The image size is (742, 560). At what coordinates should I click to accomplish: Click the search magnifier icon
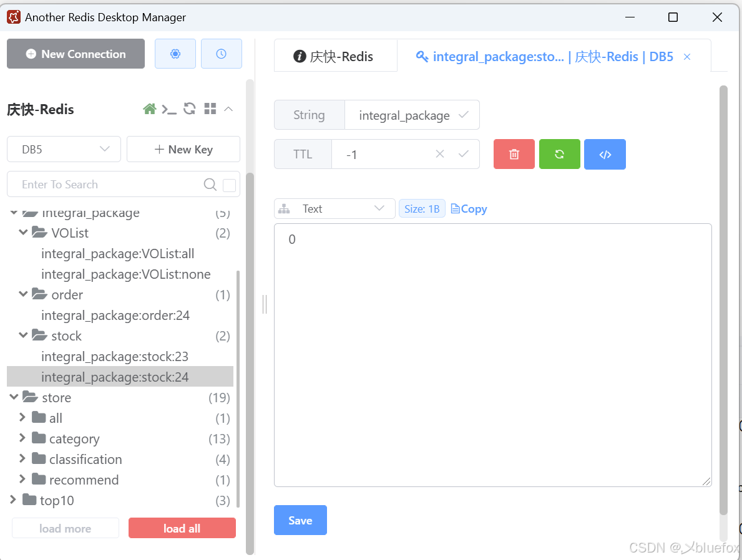point(210,185)
